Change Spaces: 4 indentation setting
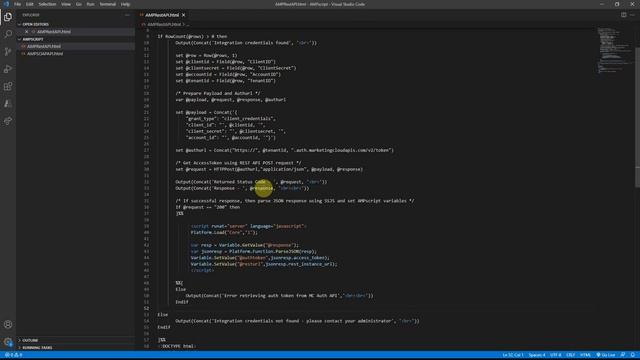This screenshot has width=640, height=360. pyautogui.click(x=537, y=355)
